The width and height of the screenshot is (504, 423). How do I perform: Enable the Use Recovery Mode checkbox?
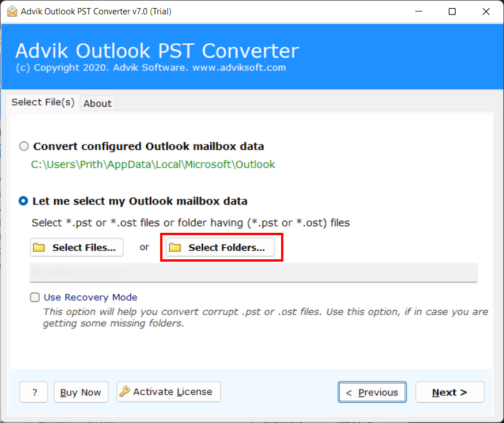[x=35, y=297]
